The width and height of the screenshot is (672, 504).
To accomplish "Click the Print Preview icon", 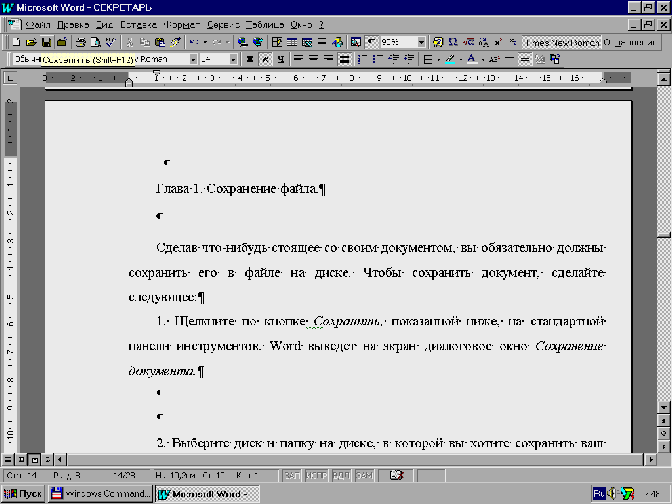I will 94,42.
